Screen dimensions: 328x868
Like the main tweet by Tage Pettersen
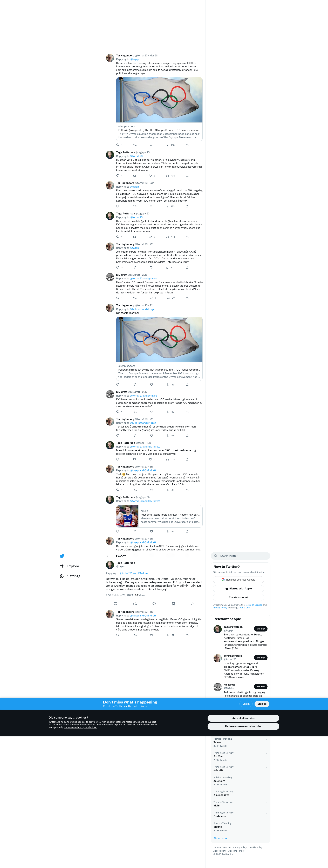coord(154,604)
